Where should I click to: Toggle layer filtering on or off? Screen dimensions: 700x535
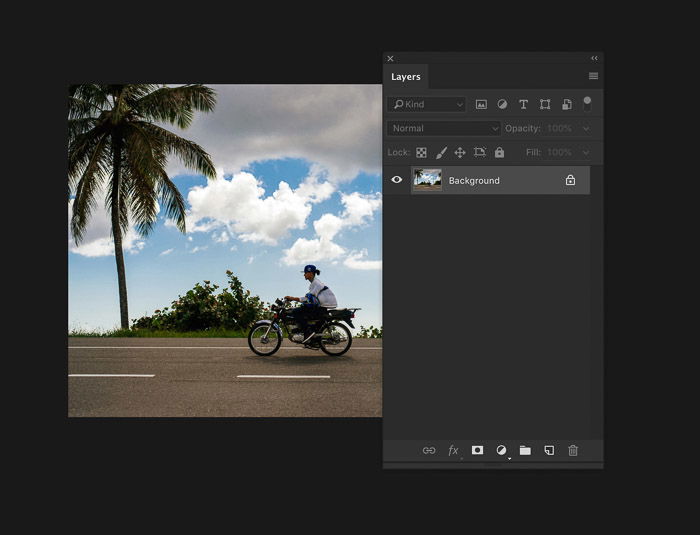pyautogui.click(x=587, y=102)
